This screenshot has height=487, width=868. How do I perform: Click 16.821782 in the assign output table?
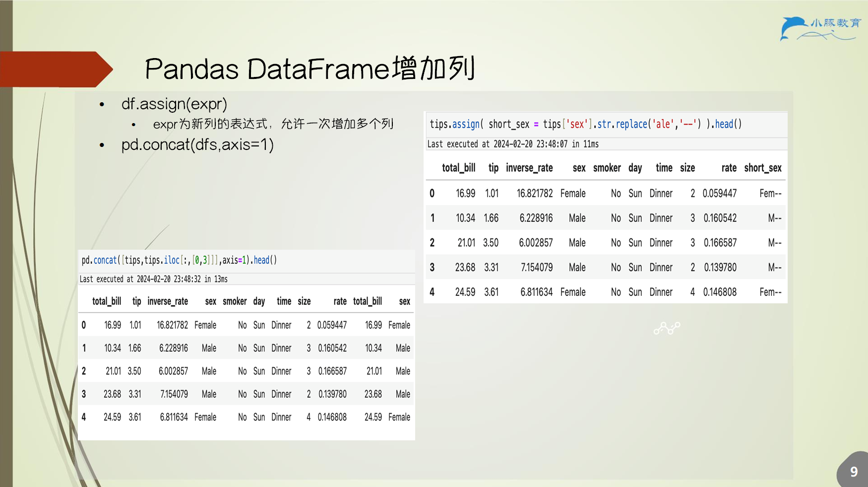535,193
